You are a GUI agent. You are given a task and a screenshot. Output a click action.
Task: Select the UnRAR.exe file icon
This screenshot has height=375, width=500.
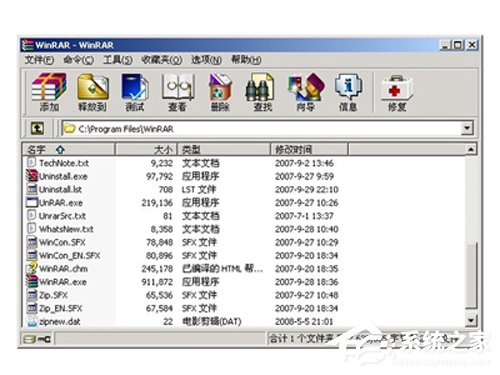32,202
